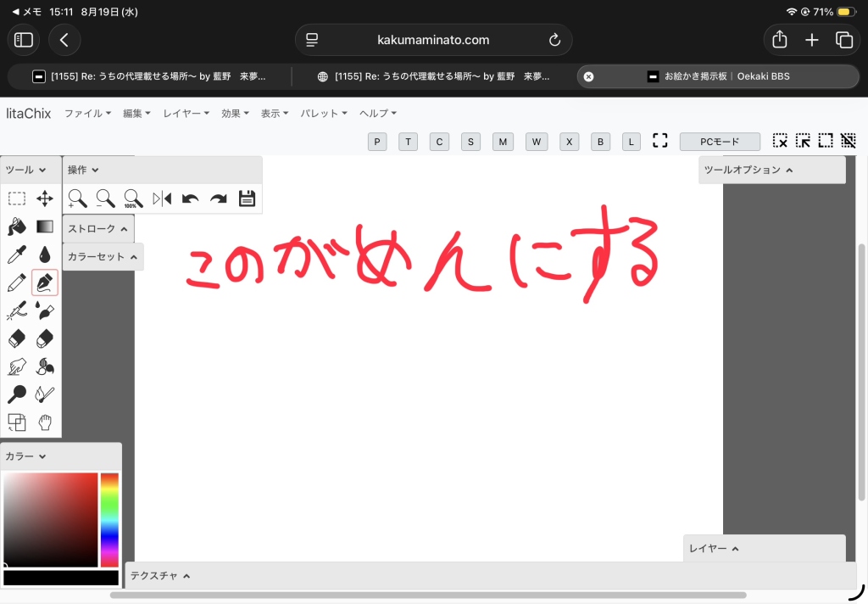Viewport: 868px width, 604px height.
Task: Click the L shortcut button
Action: 631,142
